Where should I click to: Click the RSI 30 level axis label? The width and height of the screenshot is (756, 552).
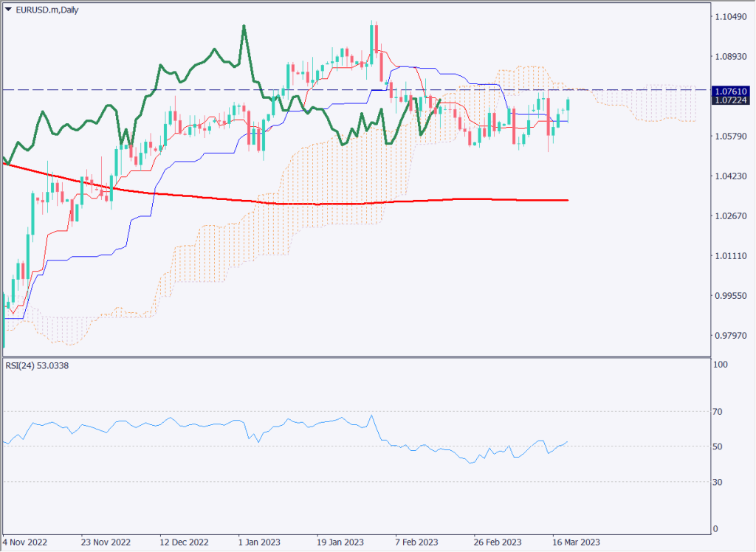pyautogui.click(x=718, y=482)
